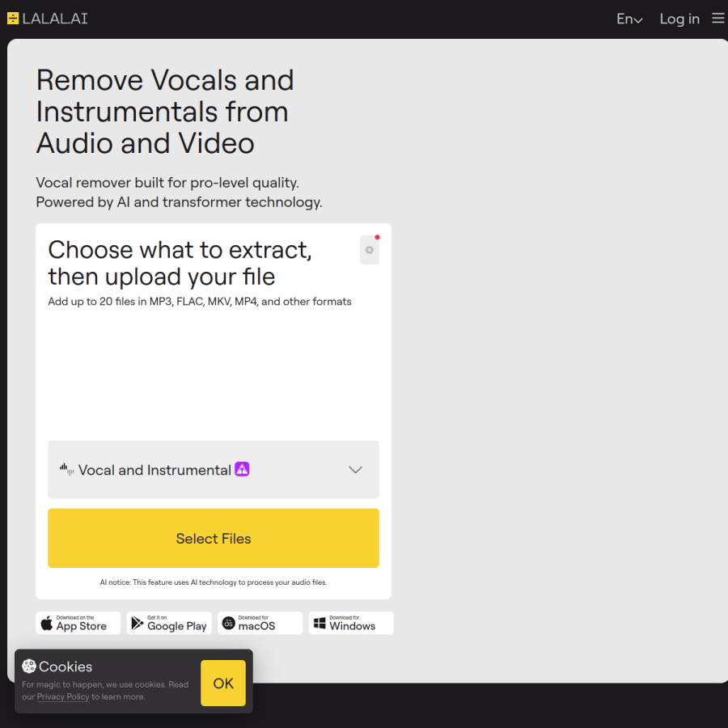
Task: Click the waveform icon beside Vocal and Instrumental
Action: click(66, 469)
